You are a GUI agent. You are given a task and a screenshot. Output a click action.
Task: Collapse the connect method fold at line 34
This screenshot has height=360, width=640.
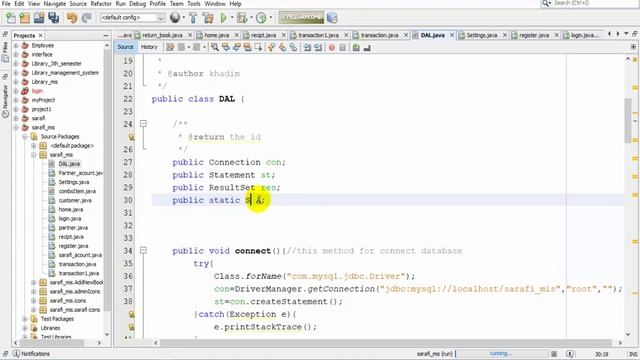coord(143,251)
